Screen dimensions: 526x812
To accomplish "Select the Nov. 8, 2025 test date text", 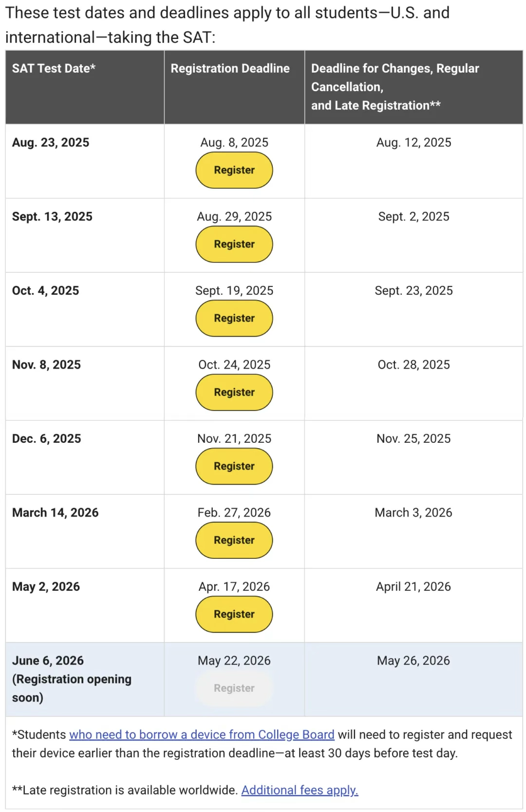I will [46, 364].
